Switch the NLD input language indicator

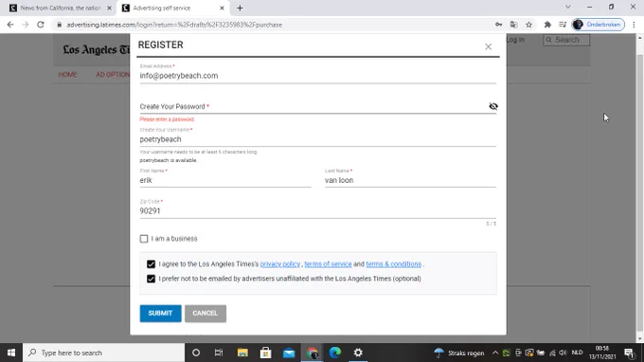point(577,353)
